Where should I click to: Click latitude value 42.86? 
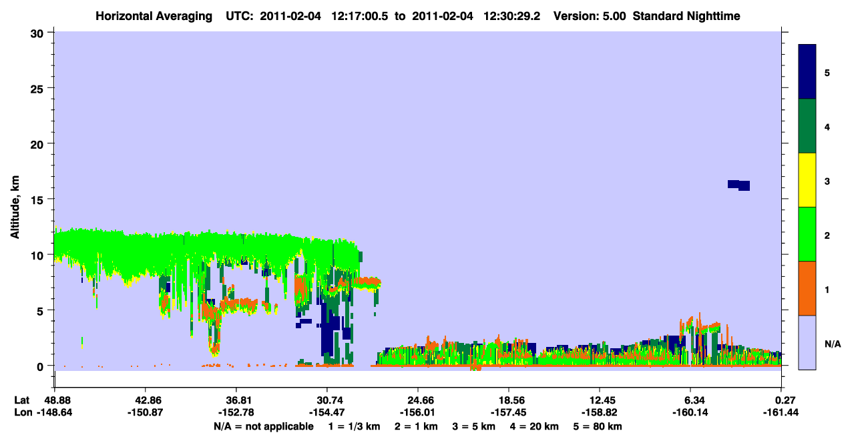click(x=145, y=400)
